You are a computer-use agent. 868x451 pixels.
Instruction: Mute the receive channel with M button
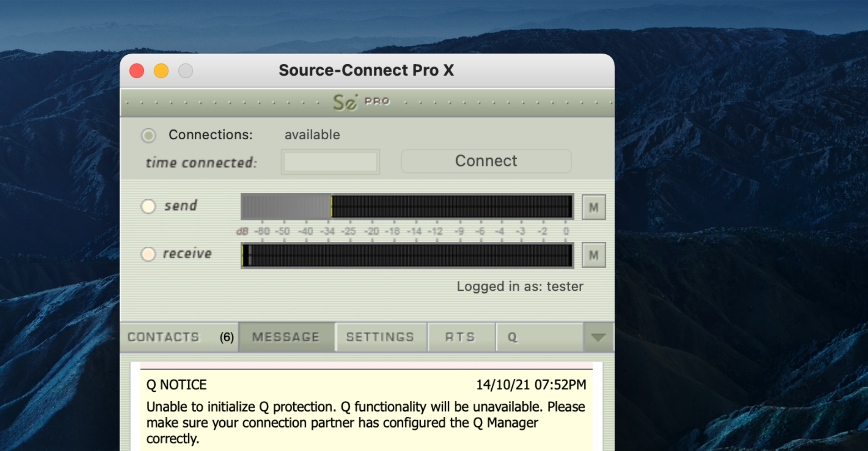[593, 255]
